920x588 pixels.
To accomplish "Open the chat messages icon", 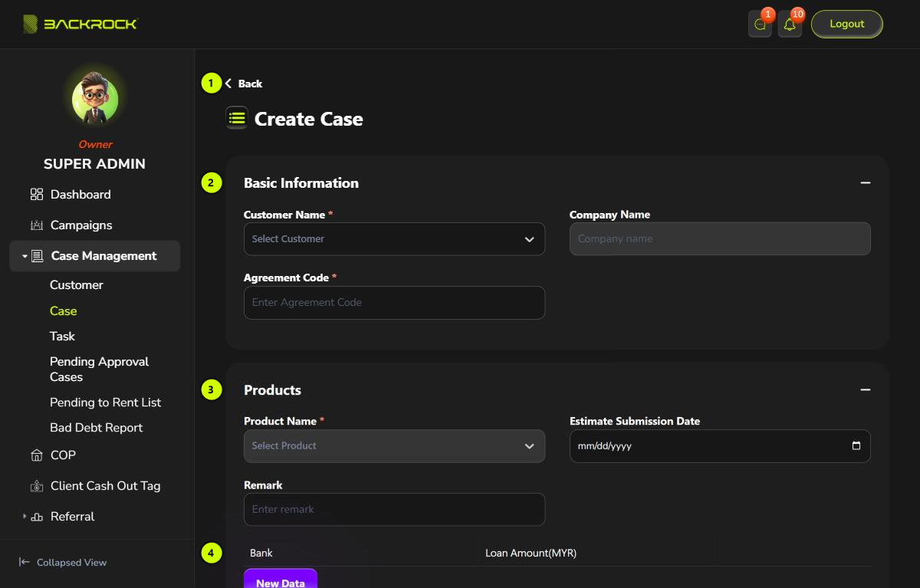I will point(760,25).
